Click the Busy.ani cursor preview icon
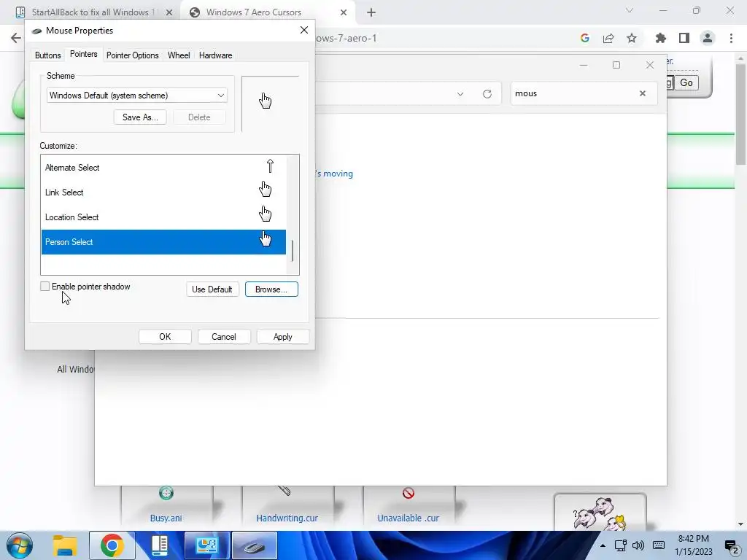 coord(166,493)
